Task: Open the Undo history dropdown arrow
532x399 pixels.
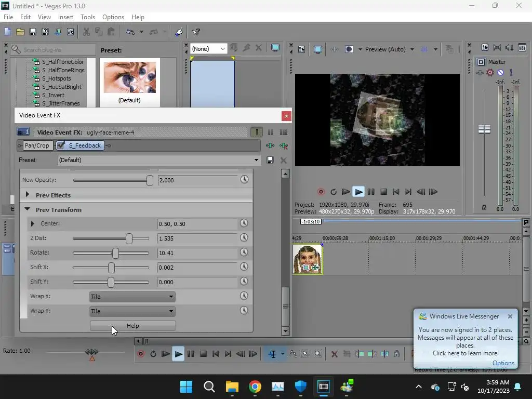Action: coord(141,32)
